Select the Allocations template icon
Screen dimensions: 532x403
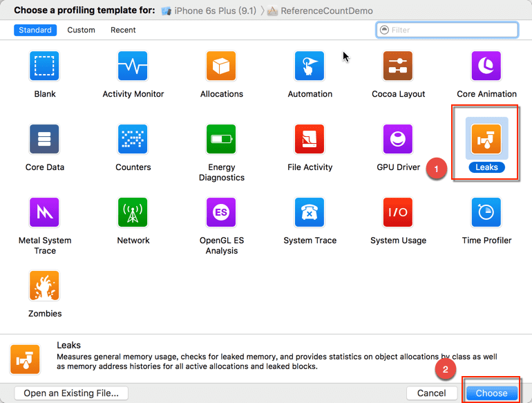221,66
